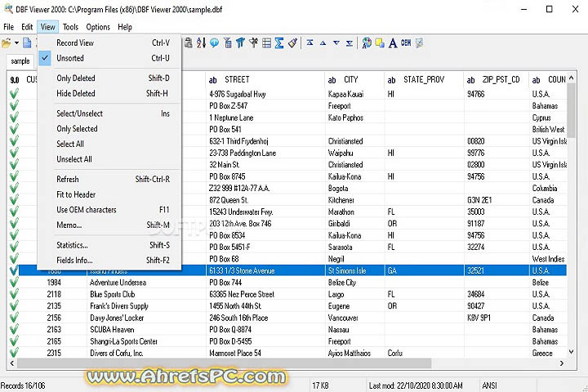Toggle green check mark on row 2135
Viewport: 588px width, 392px height.
[14, 305]
